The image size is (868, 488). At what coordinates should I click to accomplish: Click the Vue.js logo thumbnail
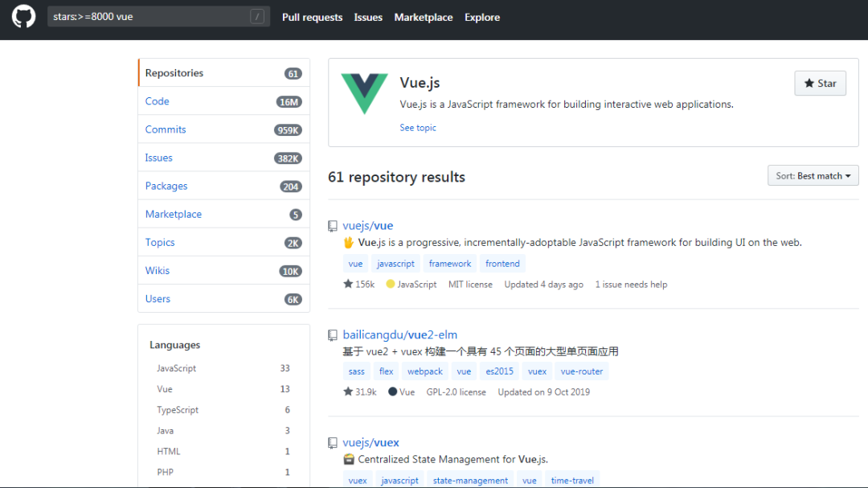[364, 92]
